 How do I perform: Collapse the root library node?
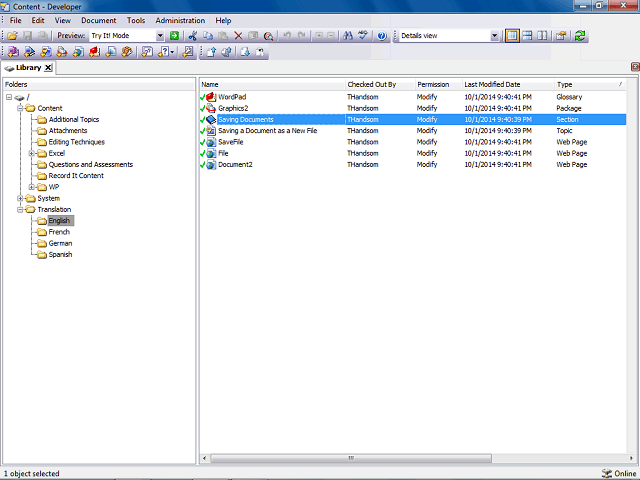tap(9, 97)
